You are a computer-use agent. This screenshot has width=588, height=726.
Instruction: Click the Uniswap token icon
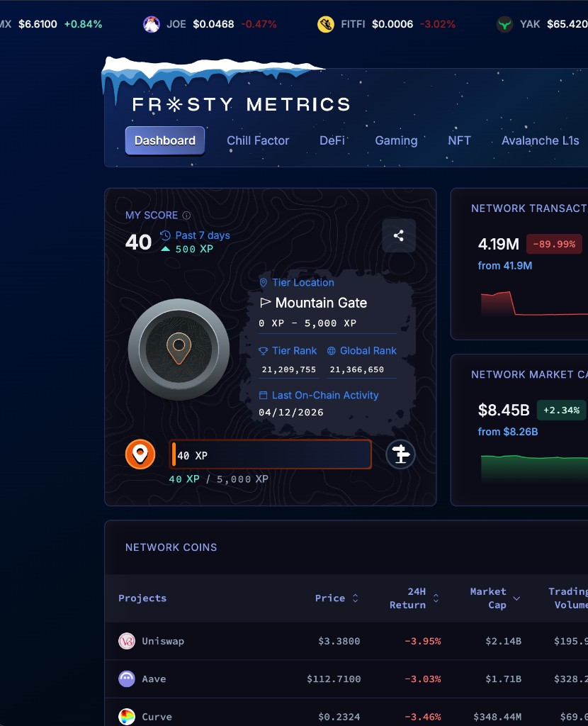coord(126,640)
